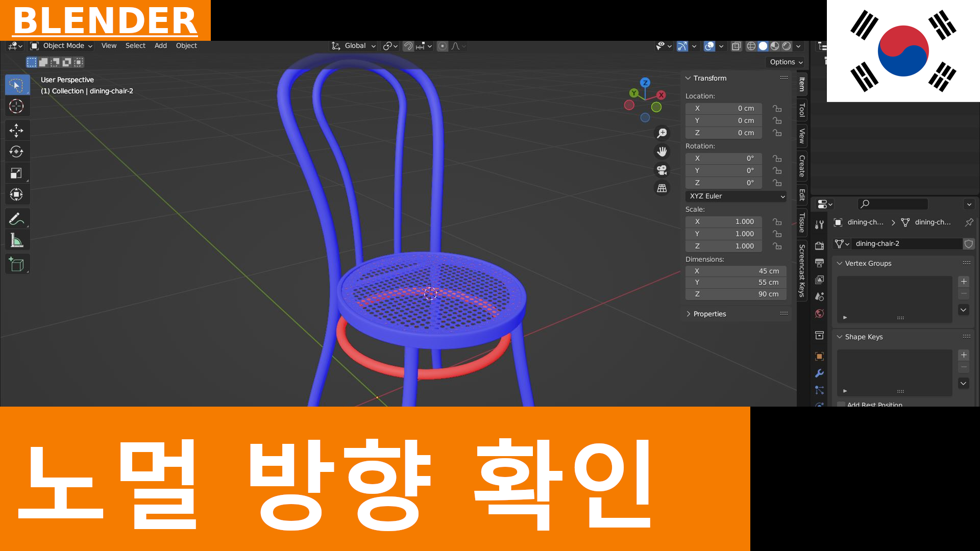The width and height of the screenshot is (980, 551).
Task: Select the Rotate tool
Action: (16, 152)
